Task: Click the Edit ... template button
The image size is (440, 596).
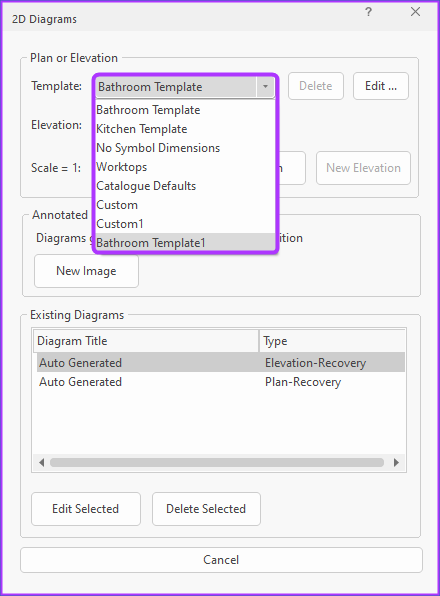Action: coord(381,86)
